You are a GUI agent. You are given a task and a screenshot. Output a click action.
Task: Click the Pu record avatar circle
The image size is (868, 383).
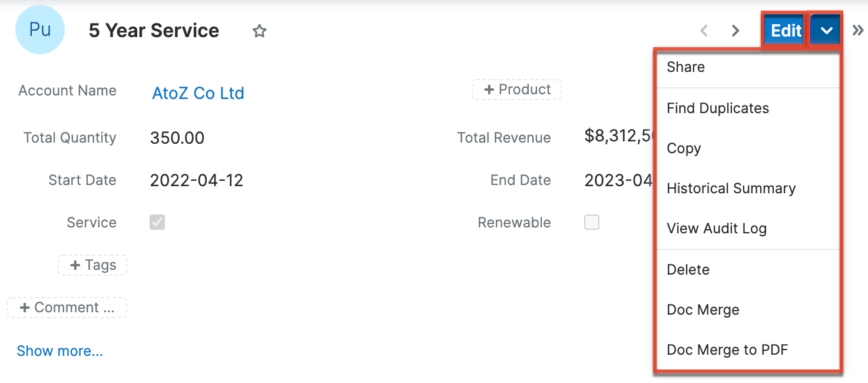tap(39, 29)
